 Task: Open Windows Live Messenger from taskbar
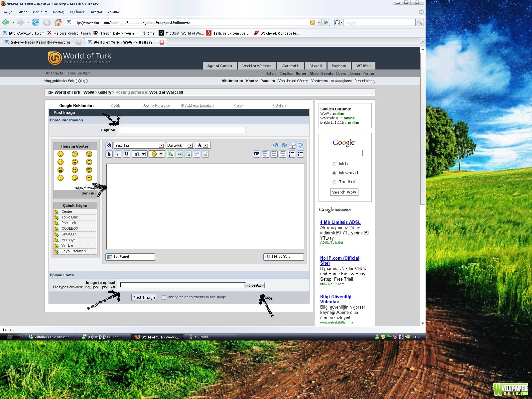point(51,337)
